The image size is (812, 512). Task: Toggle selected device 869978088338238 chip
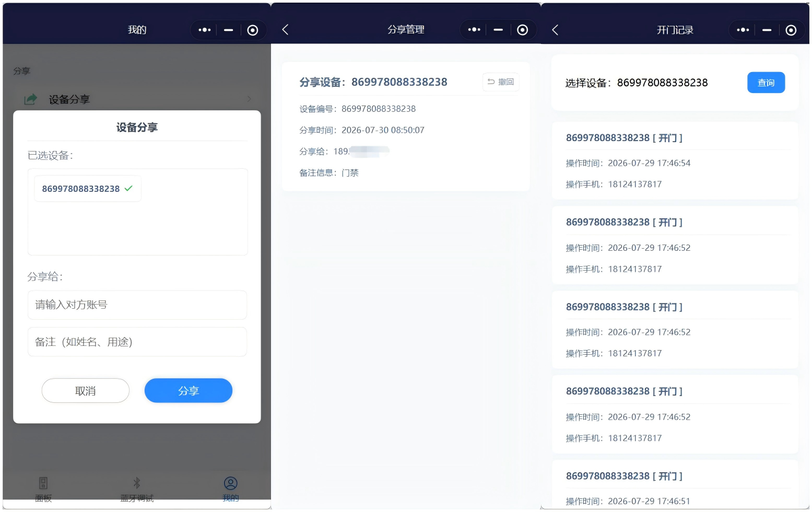coord(88,189)
